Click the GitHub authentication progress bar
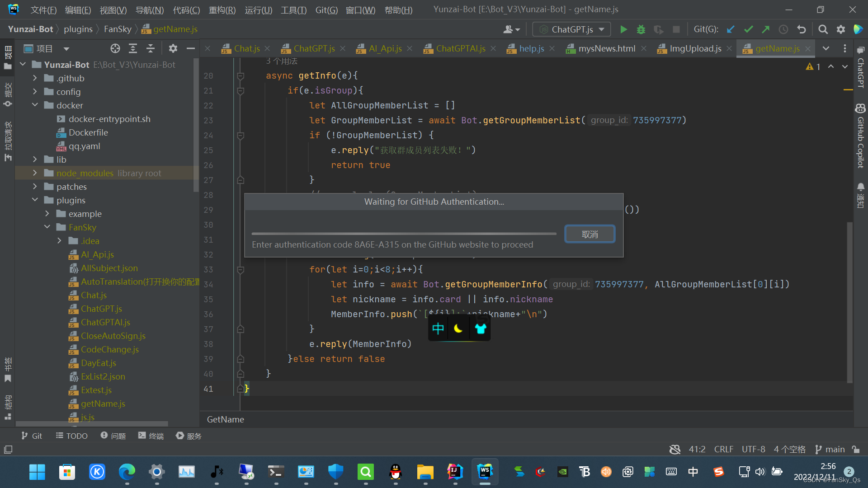The image size is (868, 488). 404,234
